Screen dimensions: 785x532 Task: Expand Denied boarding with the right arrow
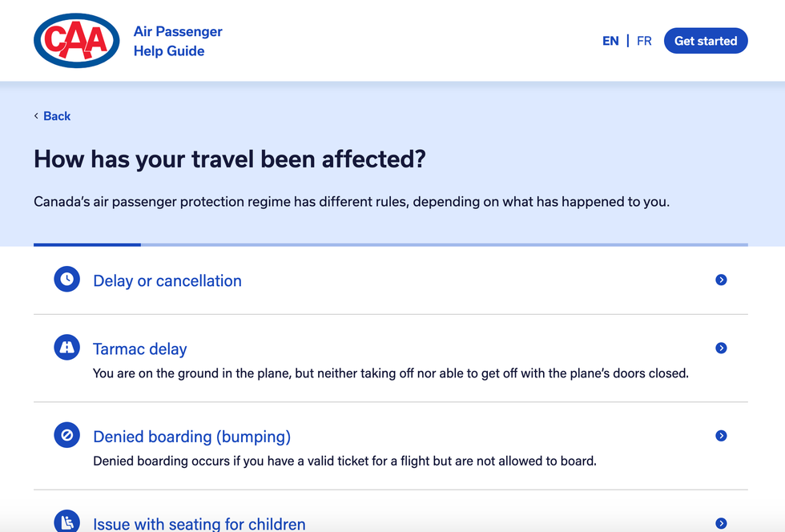[x=721, y=435]
